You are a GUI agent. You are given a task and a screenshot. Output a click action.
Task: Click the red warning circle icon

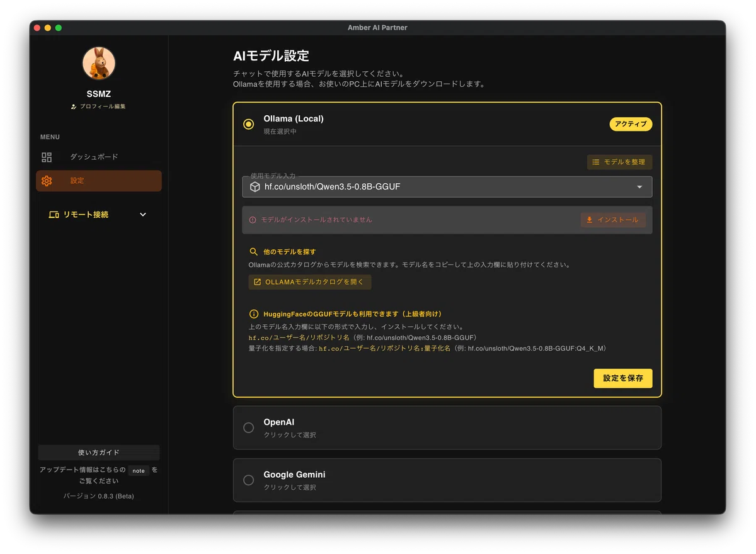pyautogui.click(x=253, y=220)
